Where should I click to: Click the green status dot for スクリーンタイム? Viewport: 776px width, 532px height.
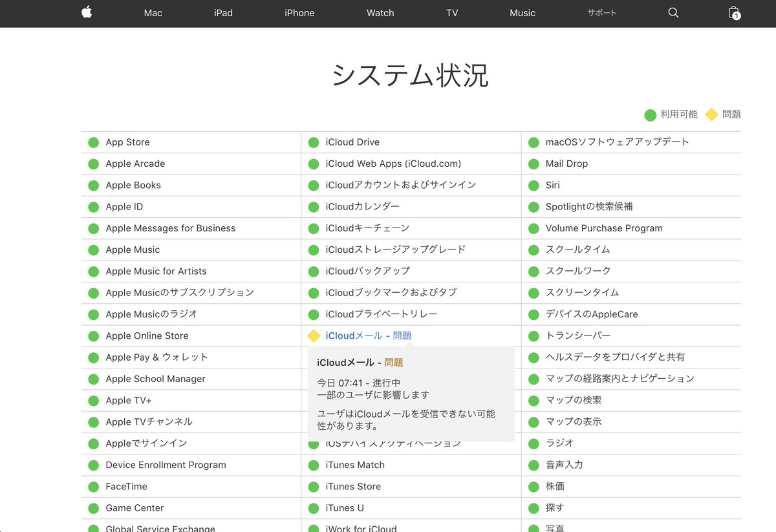(533, 293)
